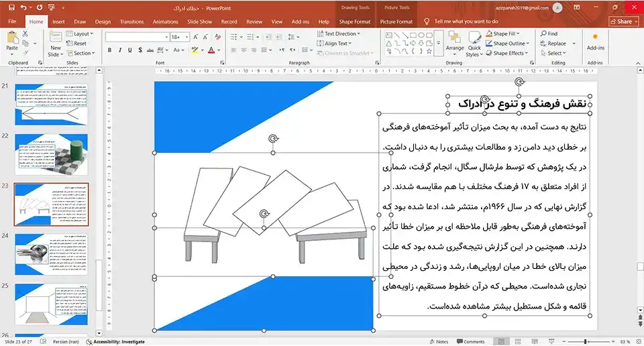This screenshot has height=346, width=644.
Task: Click the zoom slider handle
Action: (585, 341)
